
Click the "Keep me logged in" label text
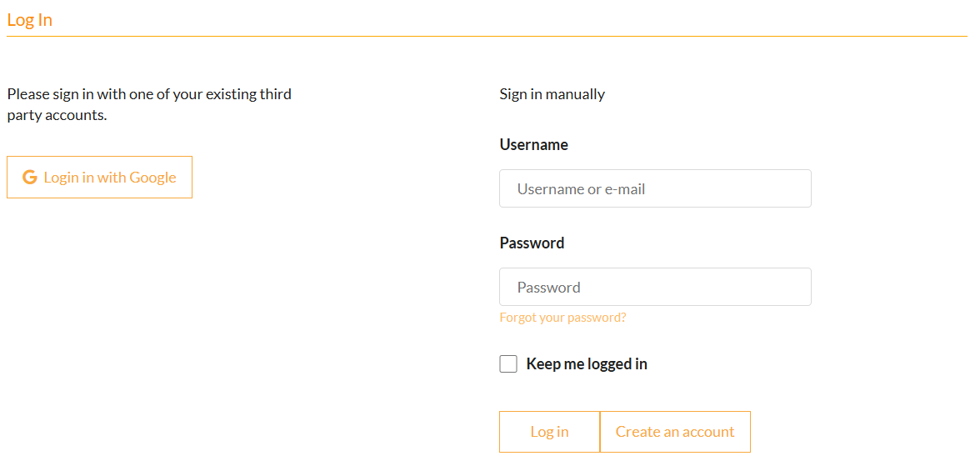point(587,364)
